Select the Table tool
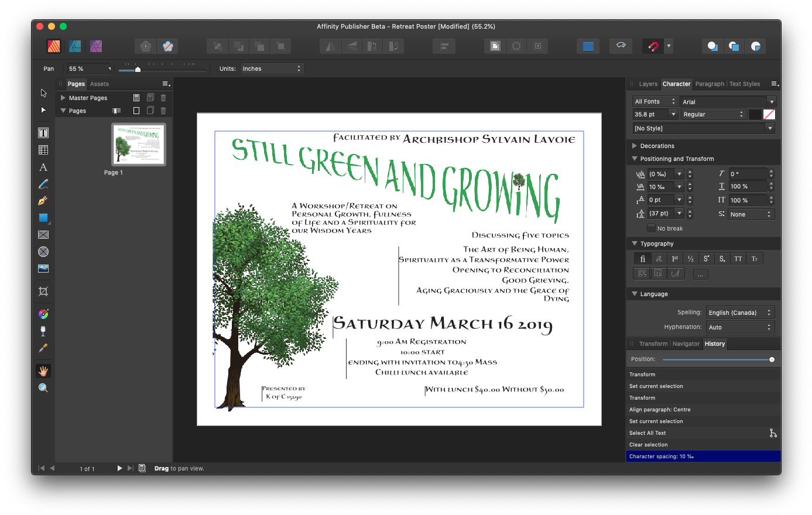812x515 pixels. pos(43,149)
